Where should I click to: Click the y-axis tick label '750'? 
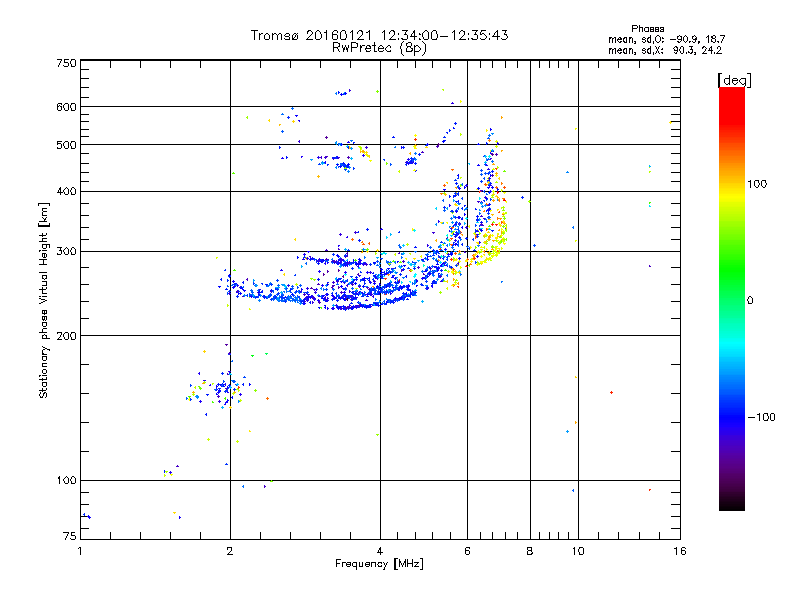[x=66, y=63]
